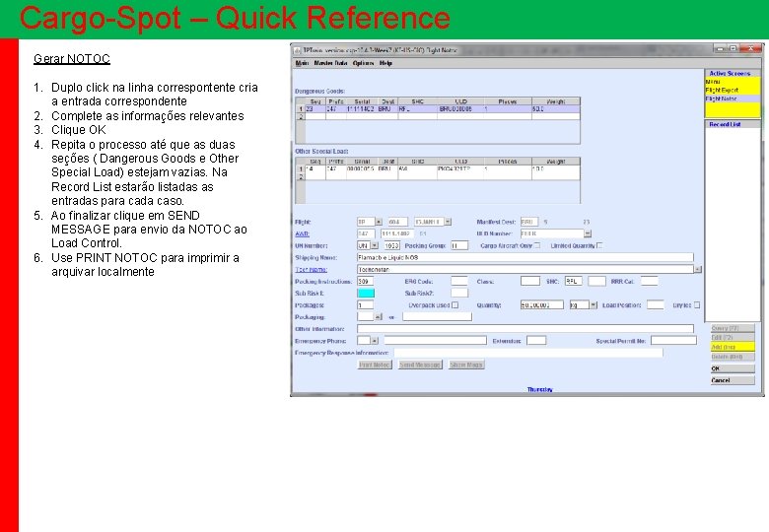The image size is (769, 532).
Task: Enable the Overpack Used checkbox
Action: [455, 305]
